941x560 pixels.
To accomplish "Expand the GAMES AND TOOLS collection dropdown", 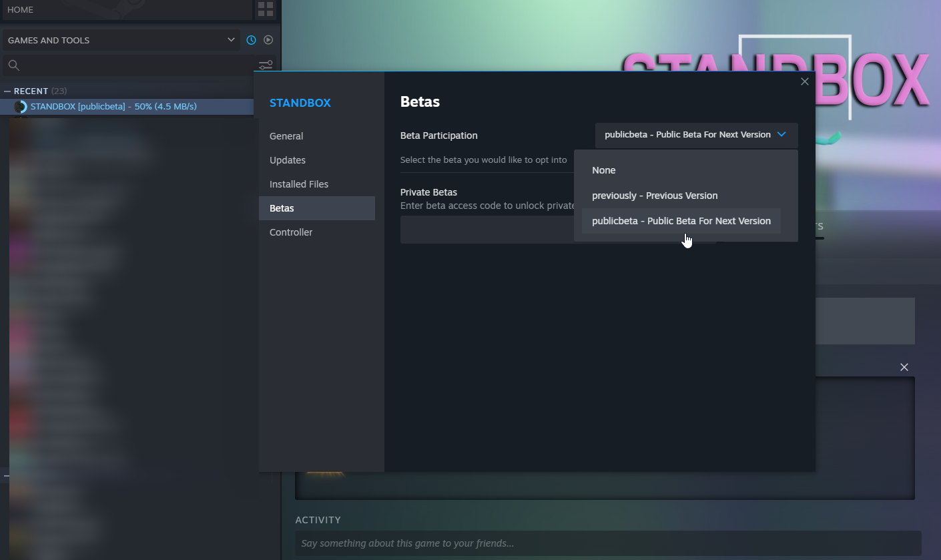I will 231,40.
